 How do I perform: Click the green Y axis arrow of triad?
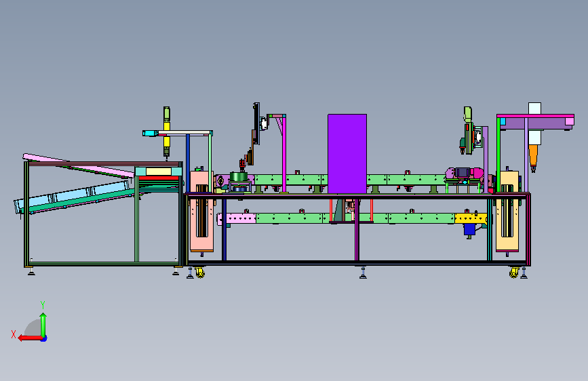pos(43,325)
